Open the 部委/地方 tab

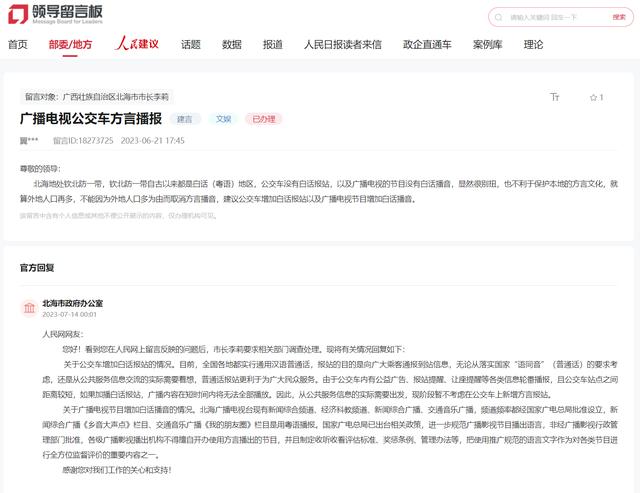[x=70, y=45]
